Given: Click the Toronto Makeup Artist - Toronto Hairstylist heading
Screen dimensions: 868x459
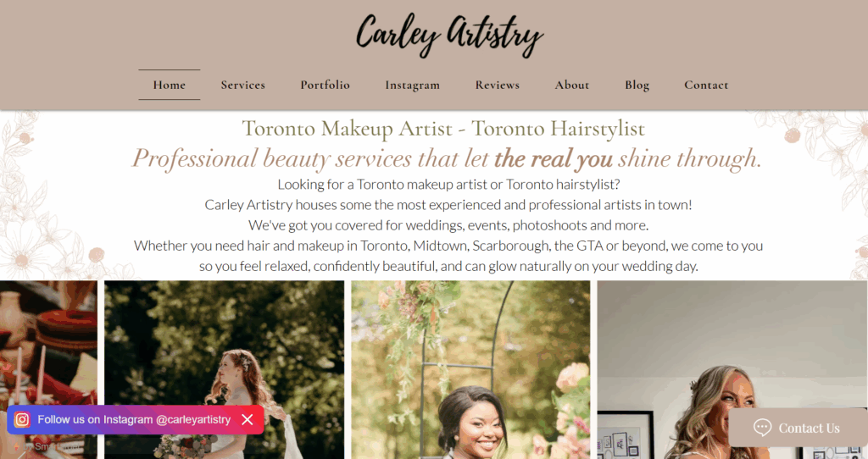Looking at the screenshot, I should (x=443, y=129).
